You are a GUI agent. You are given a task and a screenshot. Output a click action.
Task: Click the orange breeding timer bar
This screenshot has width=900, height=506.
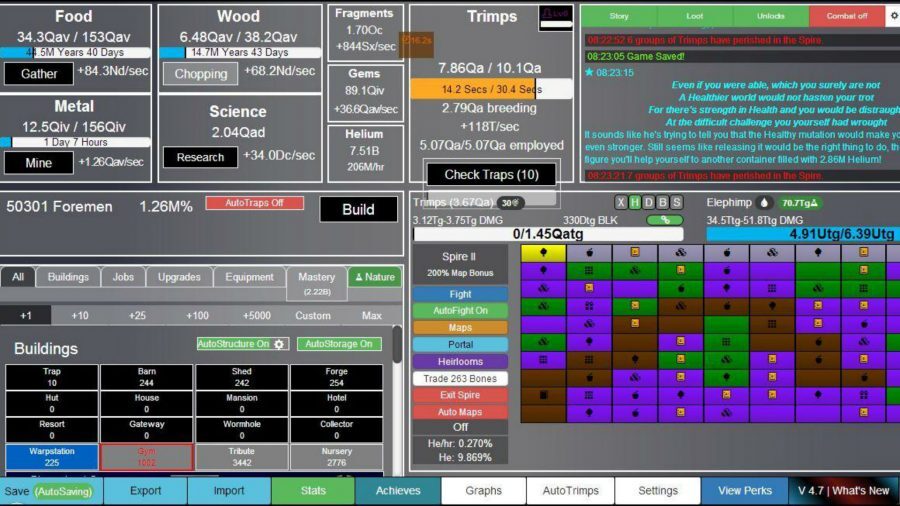491,89
